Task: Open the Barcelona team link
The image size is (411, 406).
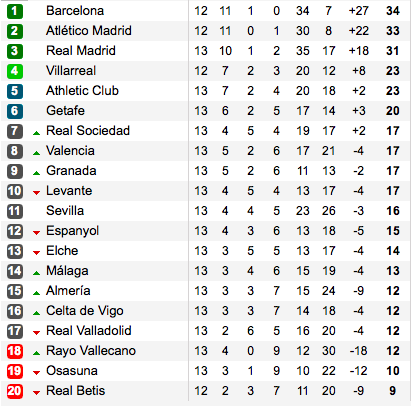Action: [x=75, y=11]
